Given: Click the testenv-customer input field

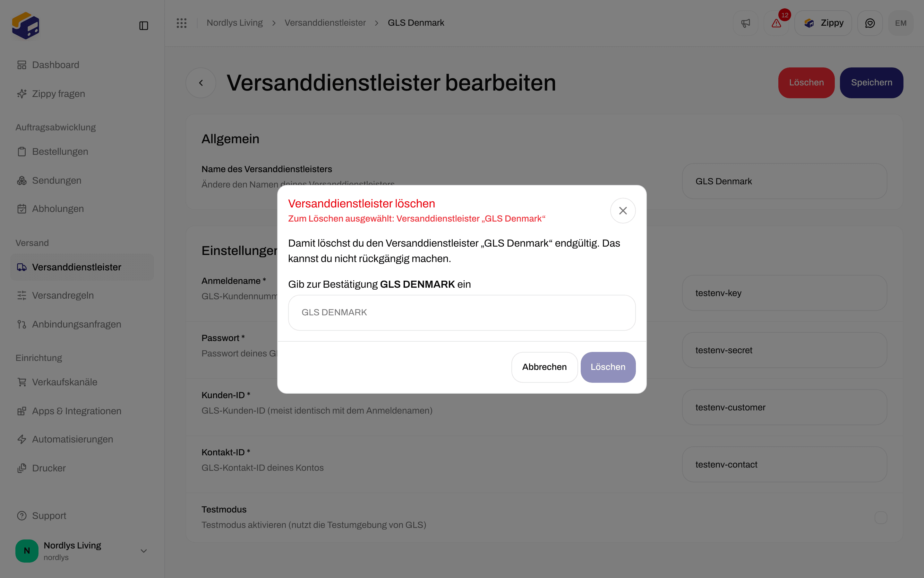Looking at the screenshot, I should click(784, 407).
